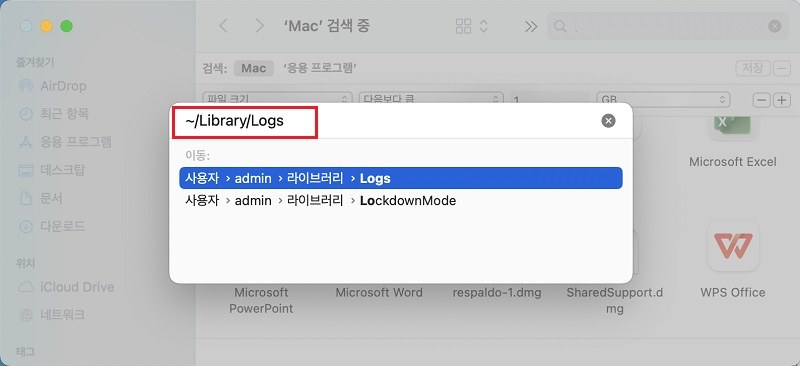Click the 저장 button
The height and width of the screenshot is (366, 800).
pyautogui.click(x=752, y=68)
